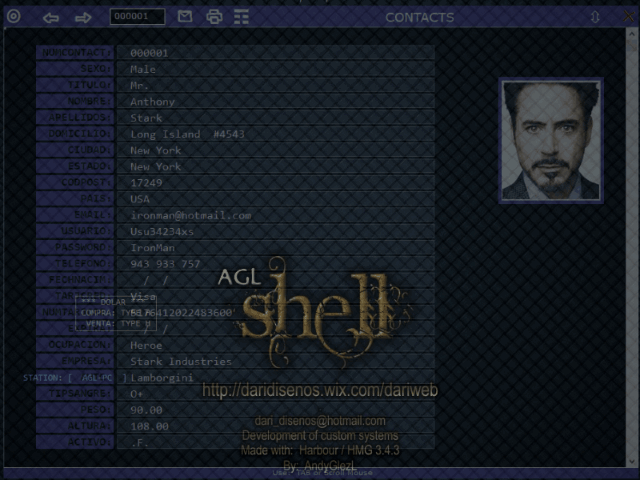Click the TELEFONO label

click(x=75, y=264)
